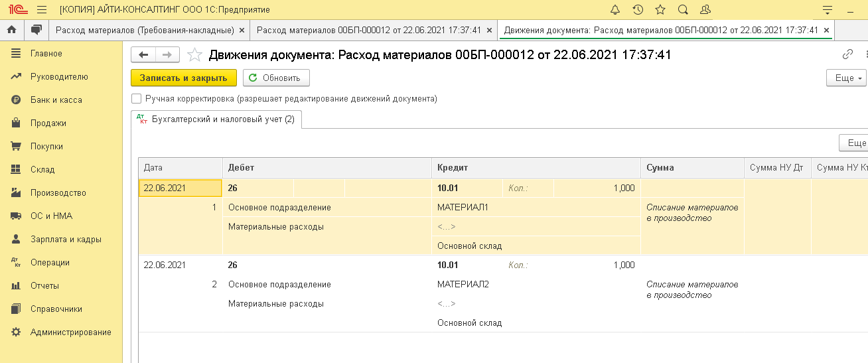Screen dimensions: 868x363
Task: Enable Ручная корректировка checkbox
Action: pos(137,99)
